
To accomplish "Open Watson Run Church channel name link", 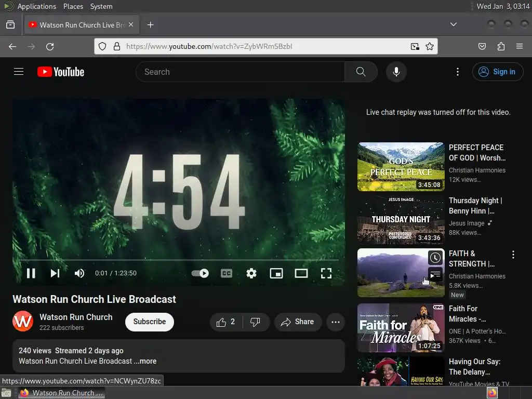I will [76, 317].
